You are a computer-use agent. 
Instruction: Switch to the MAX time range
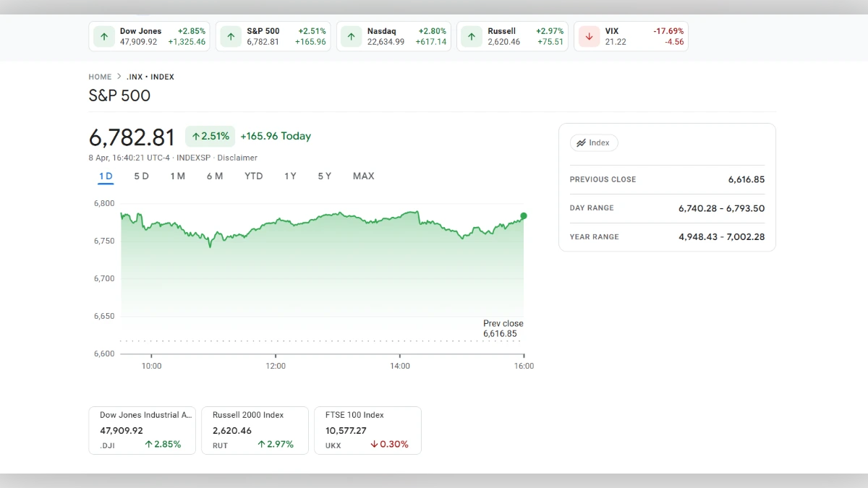363,176
